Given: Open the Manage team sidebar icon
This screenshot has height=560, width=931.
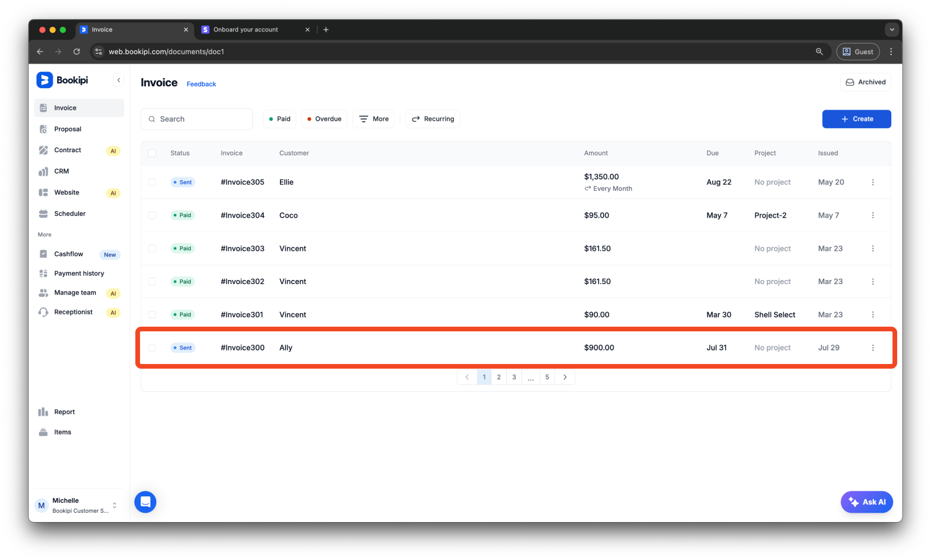Looking at the screenshot, I should point(43,293).
